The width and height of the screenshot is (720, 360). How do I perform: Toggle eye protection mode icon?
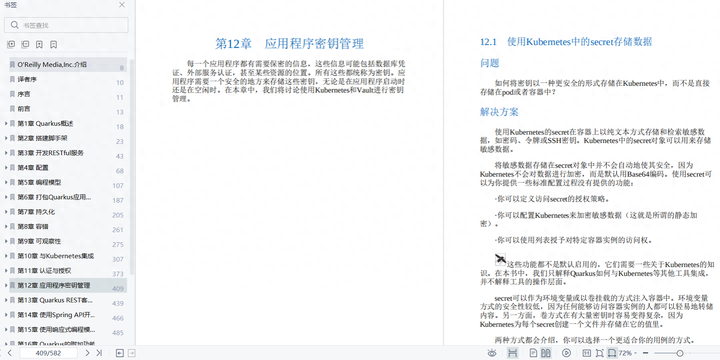492,353
